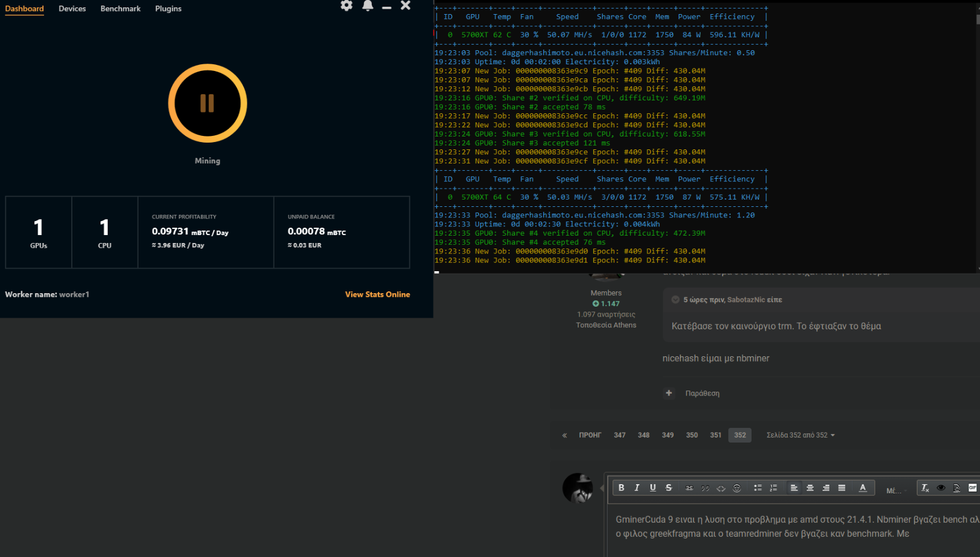Go to forum page 350
Image resolution: width=980 pixels, height=557 pixels.
tap(692, 435)
